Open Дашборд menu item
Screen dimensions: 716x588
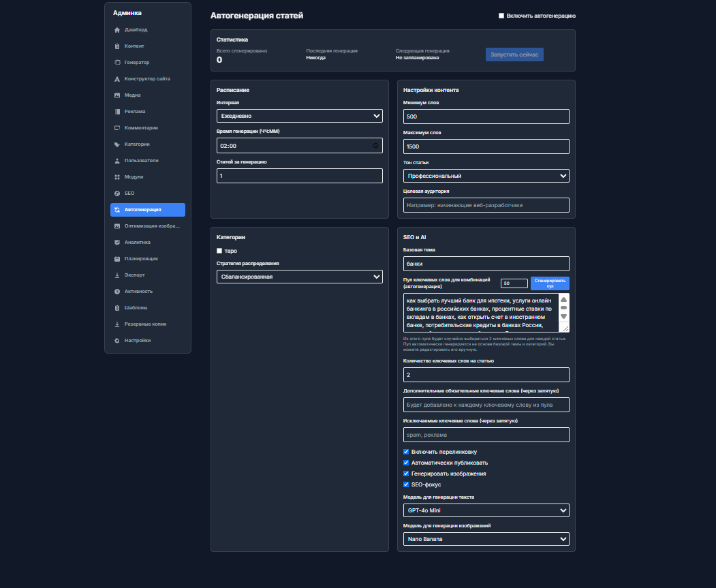[x=148, y=30]
